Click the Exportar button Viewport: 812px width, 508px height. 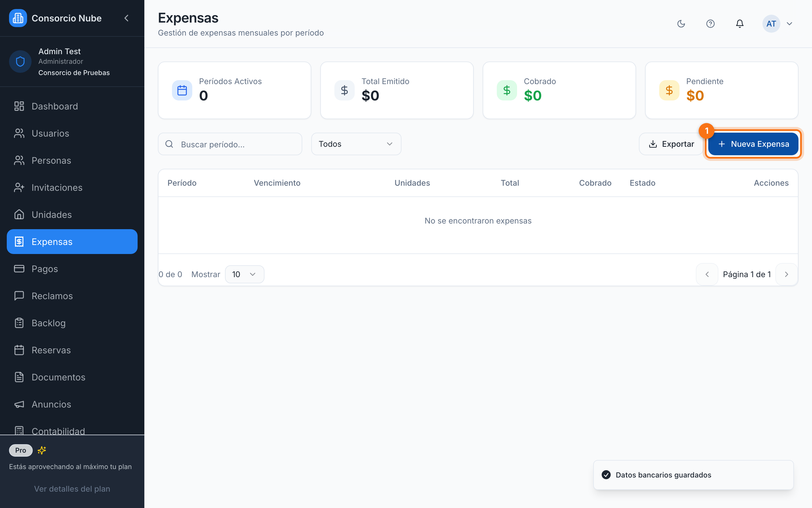click(671, 144)
